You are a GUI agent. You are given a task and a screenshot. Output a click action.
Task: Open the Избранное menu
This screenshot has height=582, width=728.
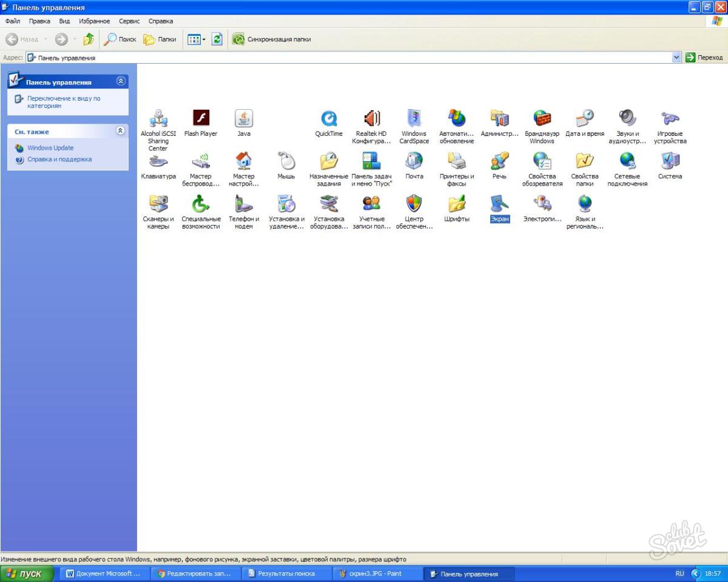(94, 21)
